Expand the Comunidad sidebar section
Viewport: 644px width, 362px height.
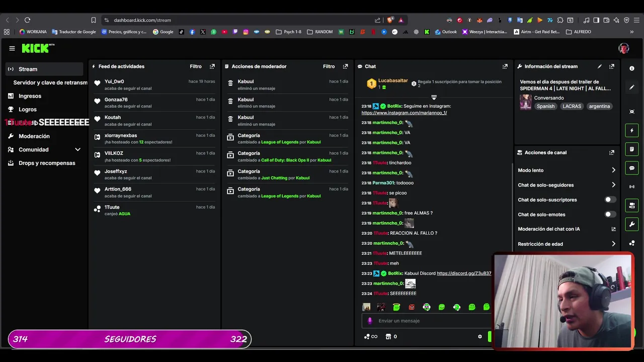[44, 149]
